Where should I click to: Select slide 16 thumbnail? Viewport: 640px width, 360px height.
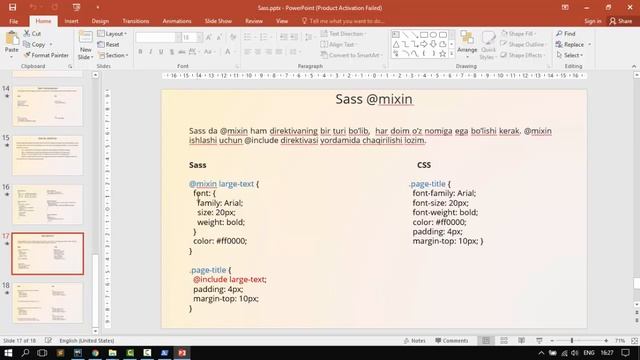[x=48, y=204]
